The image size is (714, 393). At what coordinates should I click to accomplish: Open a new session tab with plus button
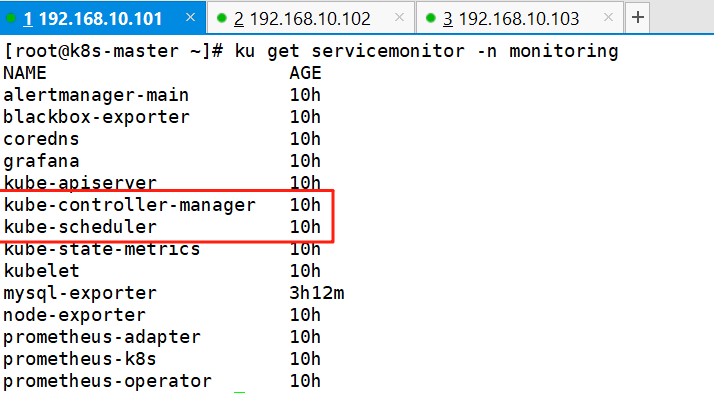(638, 18)
